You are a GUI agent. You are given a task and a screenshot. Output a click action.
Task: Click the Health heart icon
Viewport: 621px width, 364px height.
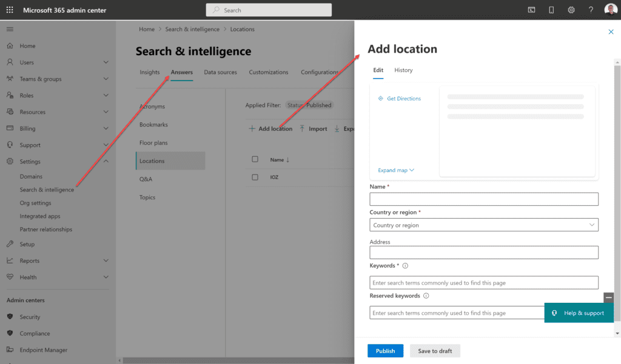click(x=10, y=277)
